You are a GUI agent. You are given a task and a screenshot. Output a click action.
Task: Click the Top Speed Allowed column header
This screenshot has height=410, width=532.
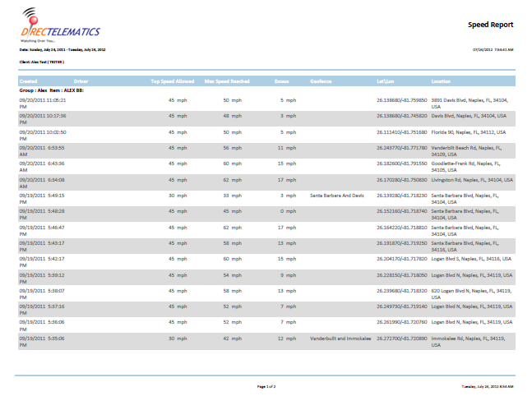[172, 81]
